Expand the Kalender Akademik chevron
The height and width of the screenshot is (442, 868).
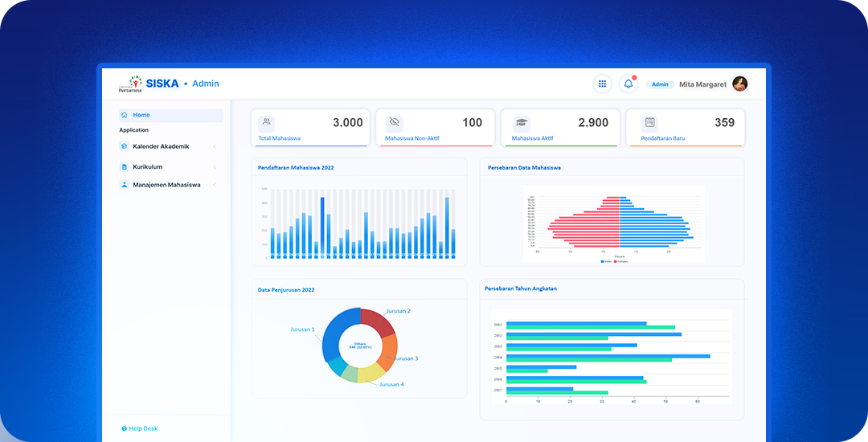pyautogui.click(x=215, y=146)
